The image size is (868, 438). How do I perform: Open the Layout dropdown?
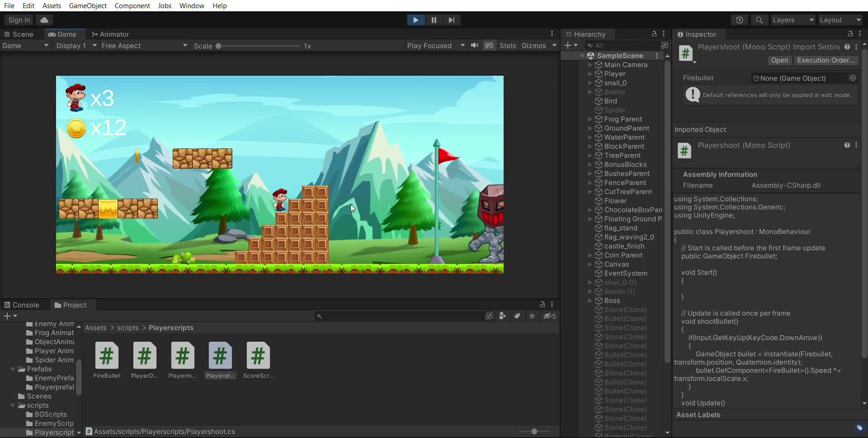click(840, 20)
